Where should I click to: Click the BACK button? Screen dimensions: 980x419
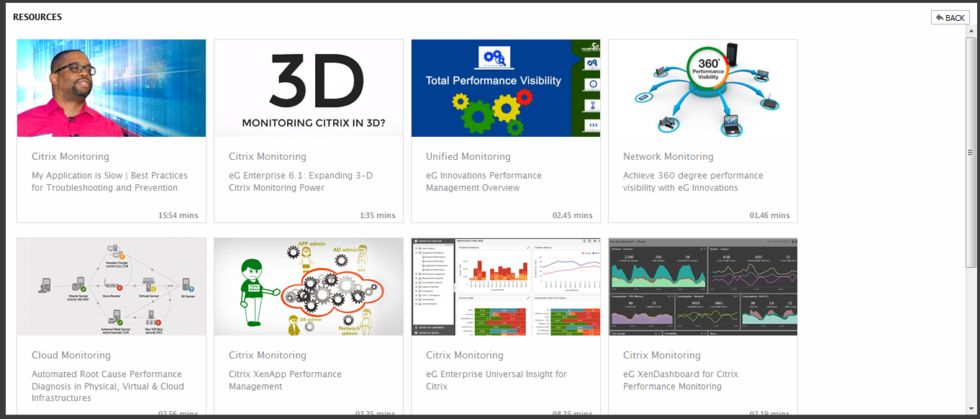pyautogui.click(x=950, y=17)
